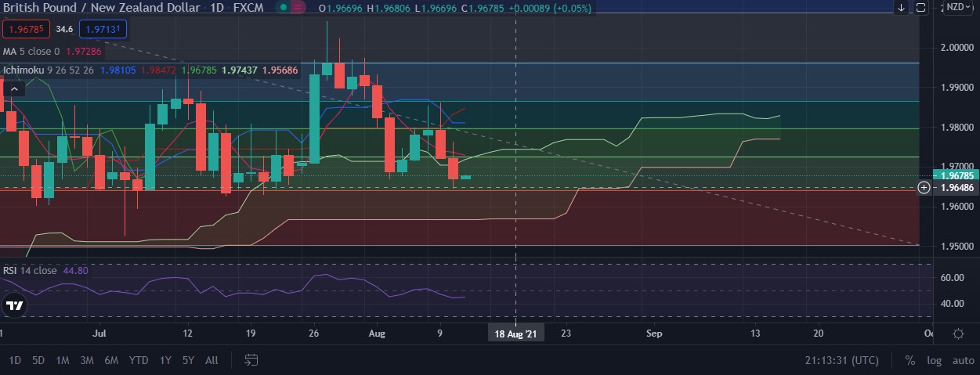Toggle auto scale mode
The width and height of the screenshot is (980, 375).
(x=963, y=361)
